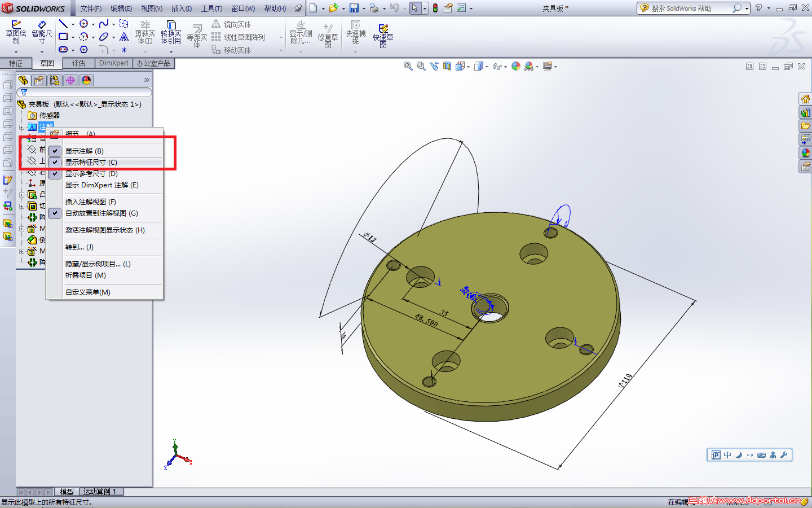
Task: Choose 显示 DimXpert 注解 (E) menu entry
Action: pos(101,185)
